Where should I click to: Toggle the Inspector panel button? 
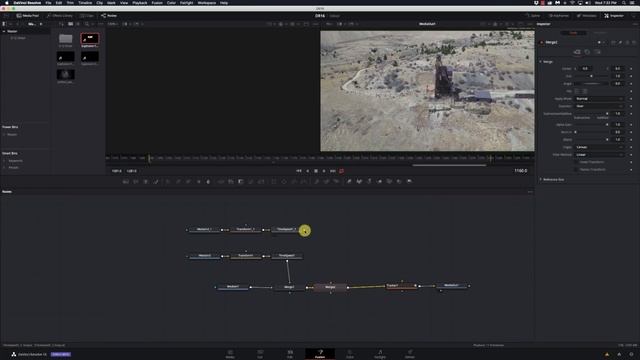coord(614,16)
